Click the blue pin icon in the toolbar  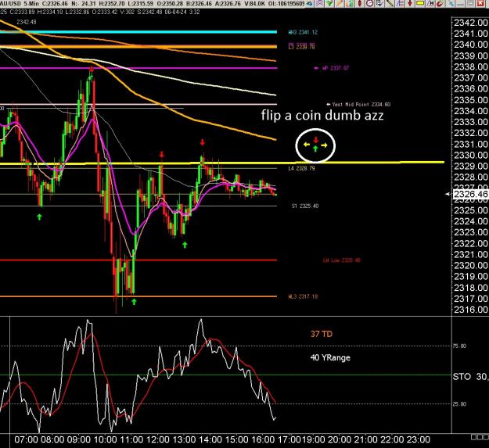(451, 3)
